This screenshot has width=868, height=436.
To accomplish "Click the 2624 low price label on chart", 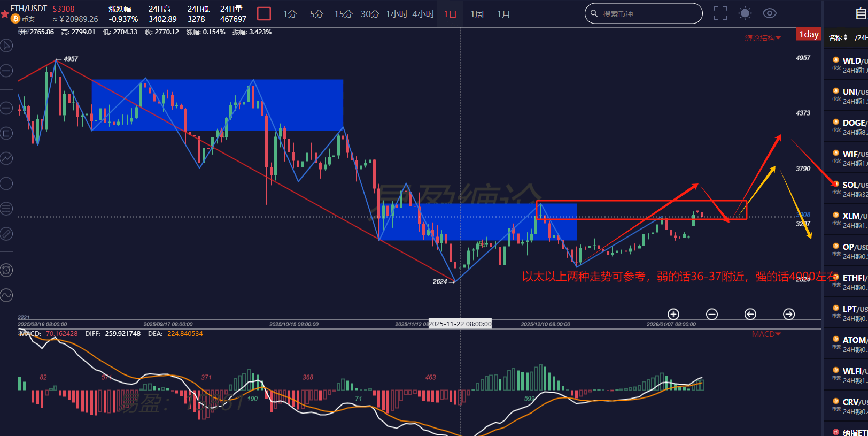I will coord(440,281).
